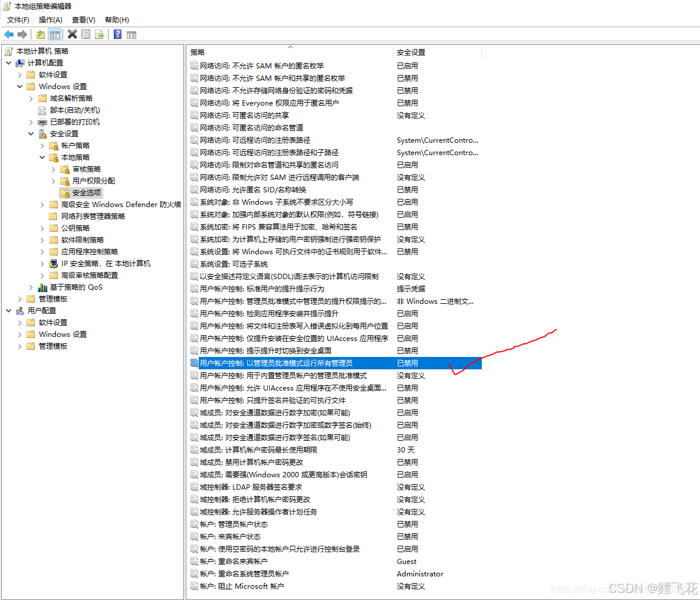
Task: Select 域控制器: LDAP 服务器签名要求 policy
Action: (x=251, y=487)
